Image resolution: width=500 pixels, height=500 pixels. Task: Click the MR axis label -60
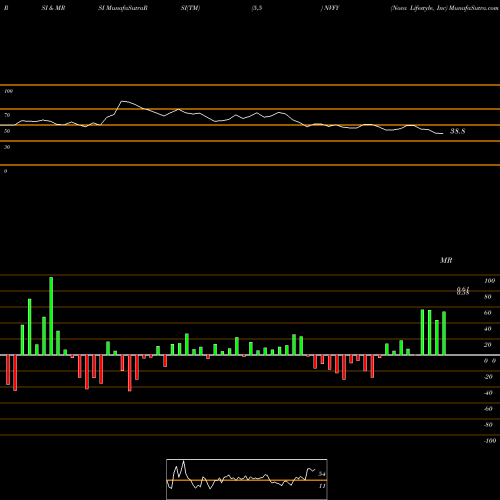(x=488, y=409)
